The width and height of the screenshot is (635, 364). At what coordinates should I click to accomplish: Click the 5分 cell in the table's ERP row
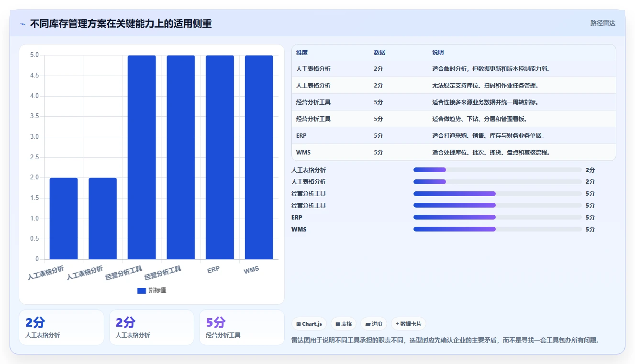379,136
